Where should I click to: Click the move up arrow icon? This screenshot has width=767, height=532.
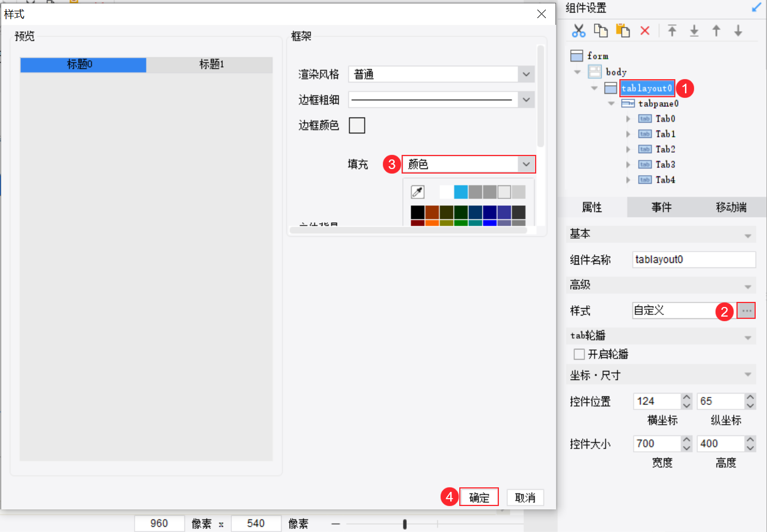[716, 31]
